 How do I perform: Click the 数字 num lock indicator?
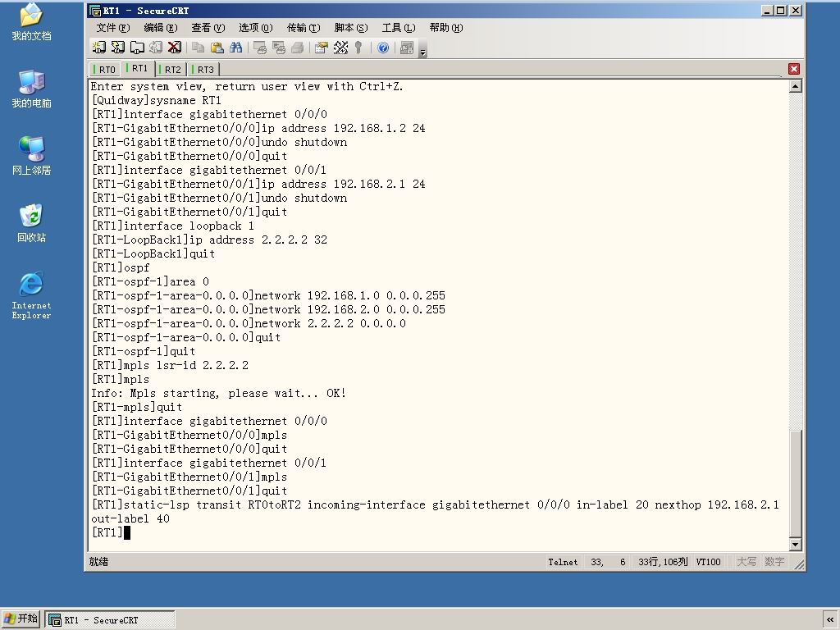coord(774,562)
